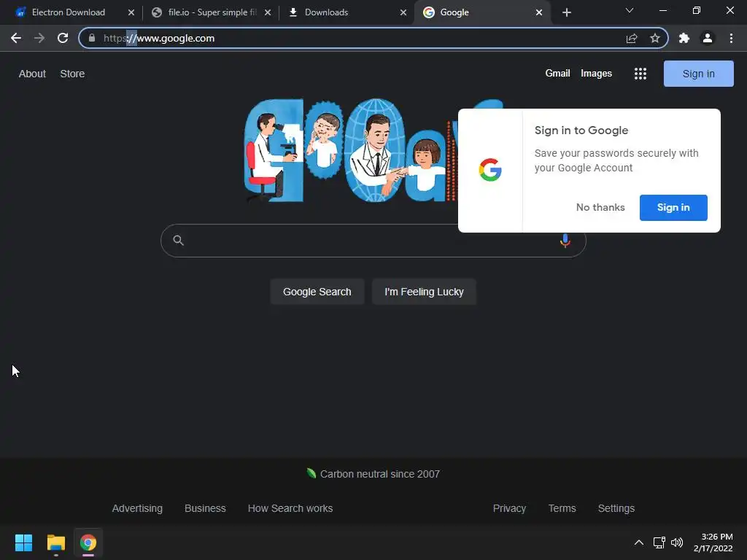Image resolution: width=747 pixels, height=560 pixels.
Task: Open the Business footer link
Action: point(205,508)
